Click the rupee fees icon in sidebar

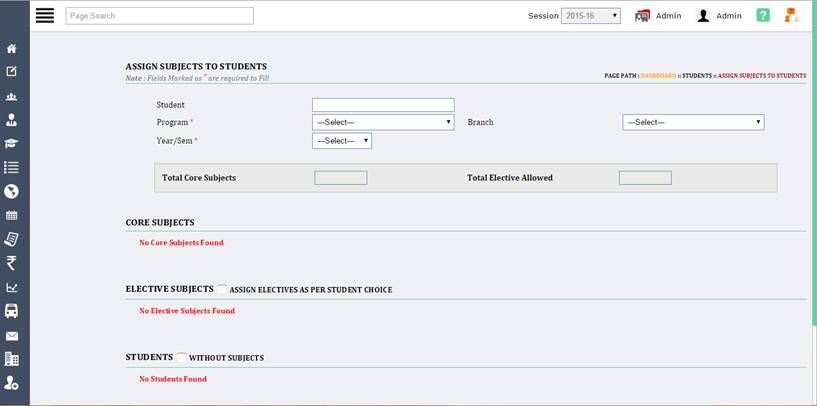pos(12,263)
